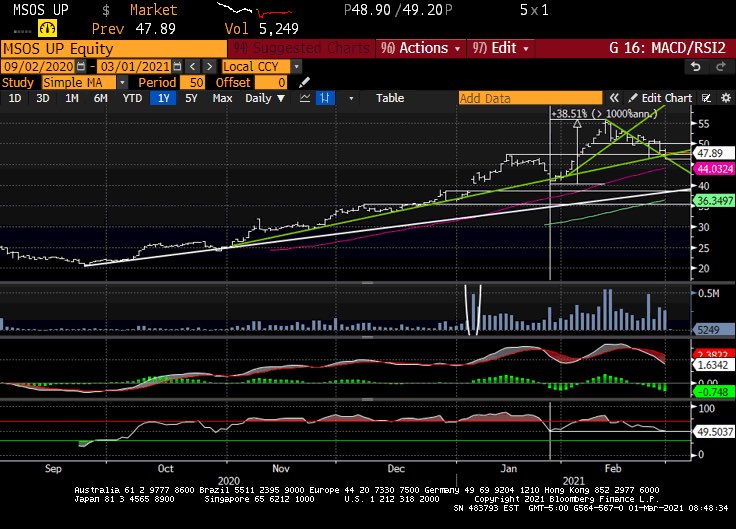Select the bar chart type icon
This screenshot has height=529, width=736.
[325, 98]
